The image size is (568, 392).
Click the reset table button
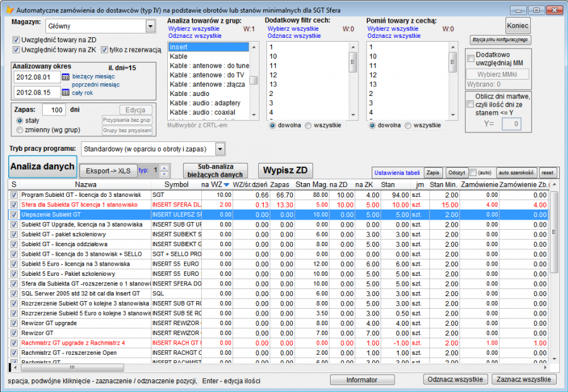point(547,173)
